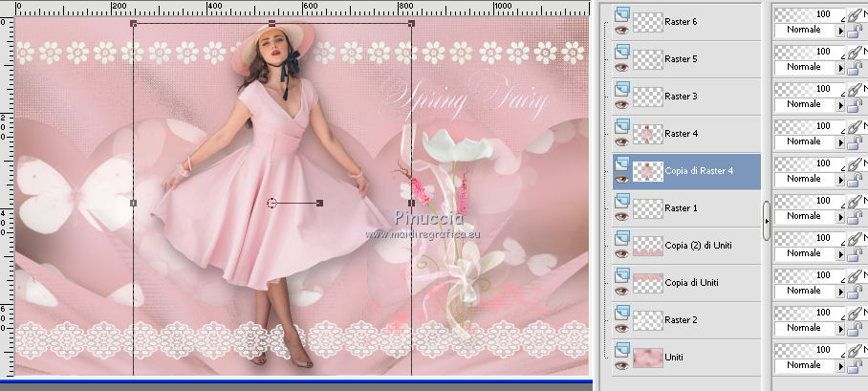Screen dimensions: 868x391
Task: Click the circular pivot point on the dress
Action: (271, 204)
